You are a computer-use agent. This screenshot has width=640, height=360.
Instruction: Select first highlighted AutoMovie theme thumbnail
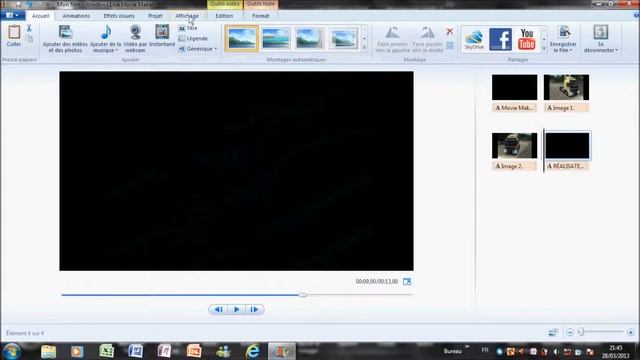242,38
